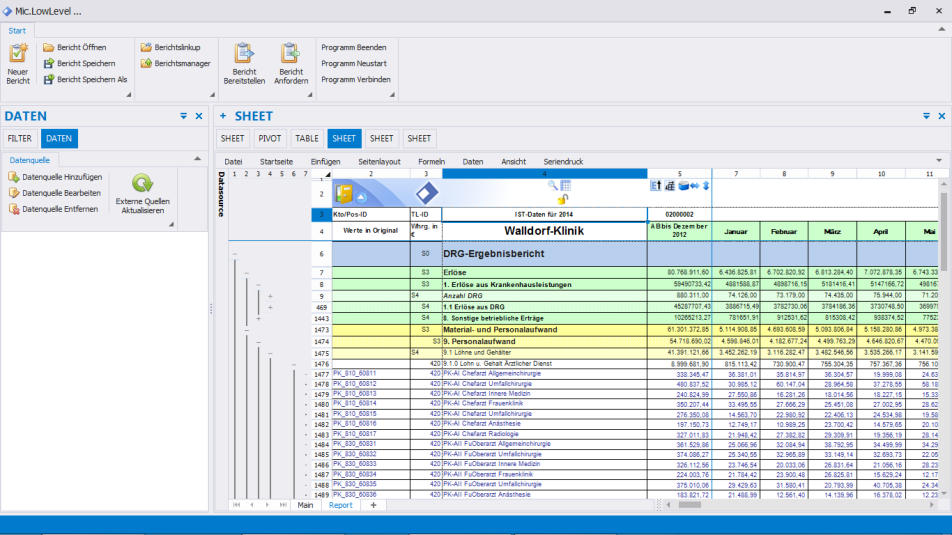Screen dimensions: 952x535
Task: Select the Report sheet tab at bottom
Action: pos(341,505)
